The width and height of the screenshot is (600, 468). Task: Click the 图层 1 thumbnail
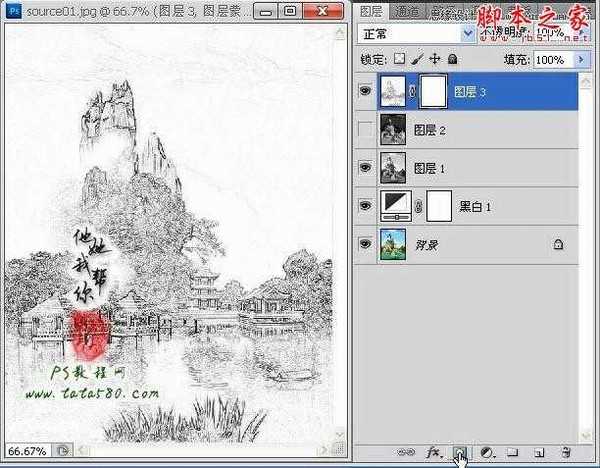(x=393, y=168)
